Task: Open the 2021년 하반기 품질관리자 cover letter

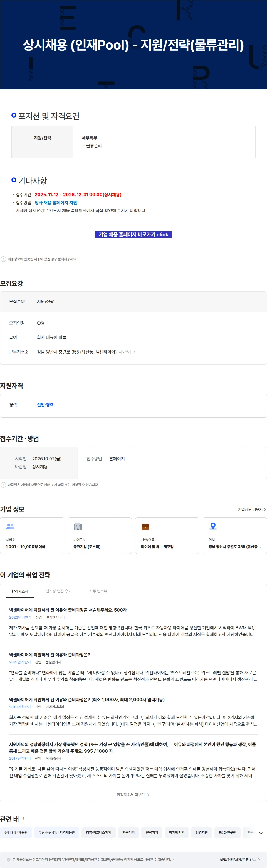Action: (133, 667)
